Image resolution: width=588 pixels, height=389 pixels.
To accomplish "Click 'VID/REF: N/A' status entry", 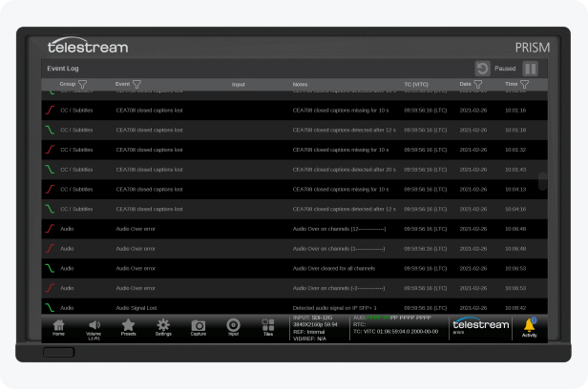I will (309, 338).
